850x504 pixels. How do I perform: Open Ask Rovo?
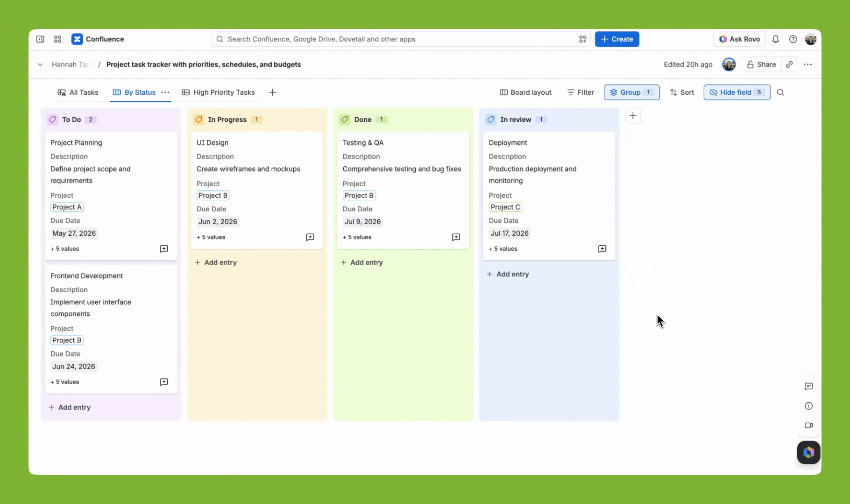coord(739,39)
